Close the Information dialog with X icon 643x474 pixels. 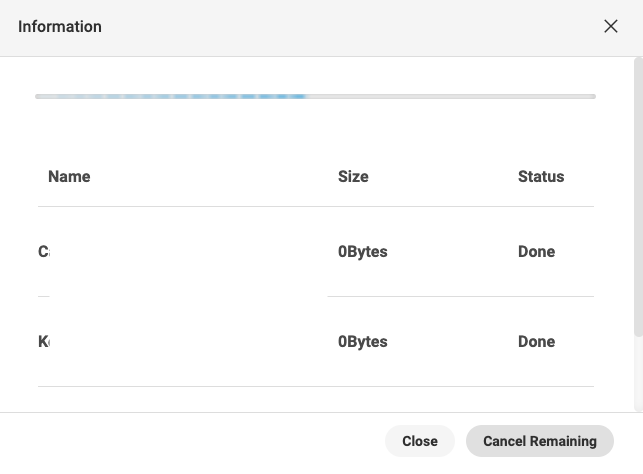pos(611,27)
